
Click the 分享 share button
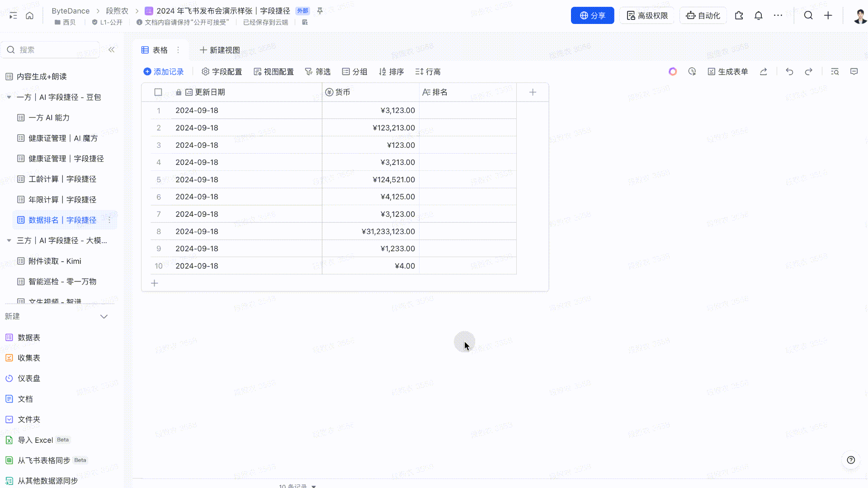coord(592,15)
